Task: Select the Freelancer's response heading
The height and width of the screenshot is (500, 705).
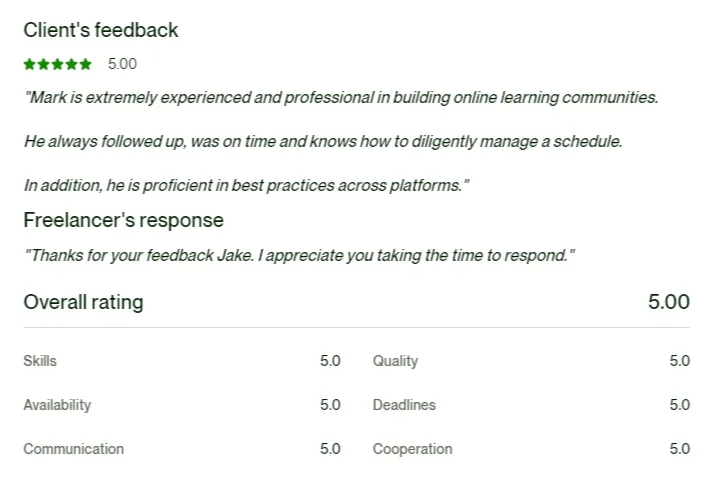Action: (x=124, y=220)
